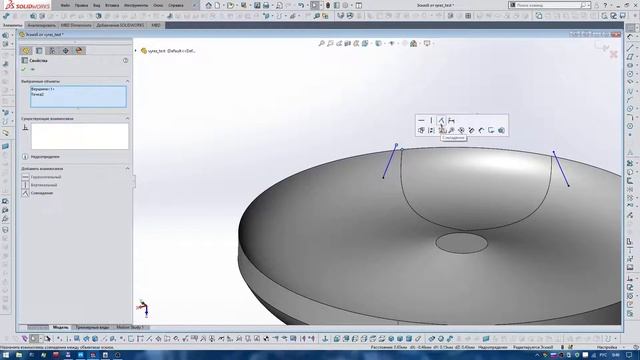640x360 pixels.
Task: Add Coincident relation from context toolbar
Action: coord(441,120)
